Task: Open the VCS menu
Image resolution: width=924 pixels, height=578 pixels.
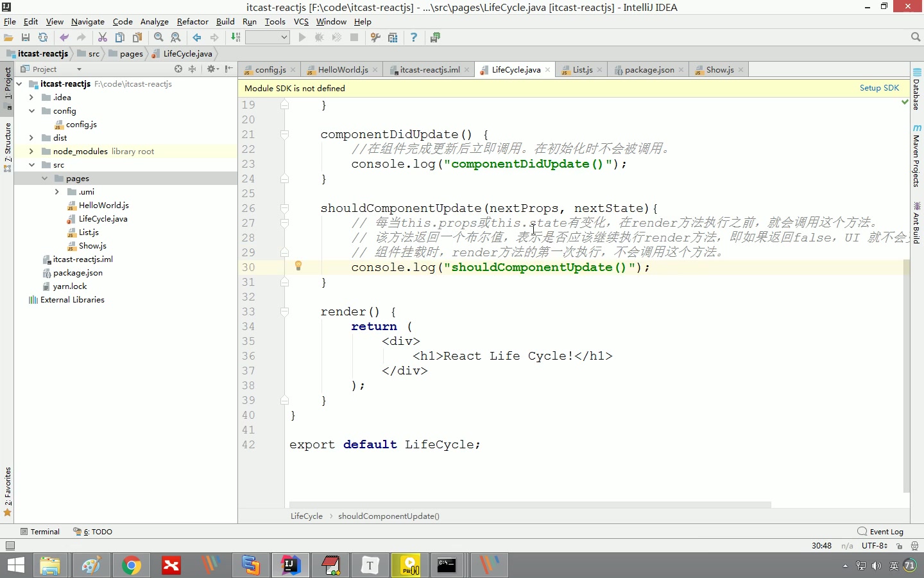Action: 301,21
